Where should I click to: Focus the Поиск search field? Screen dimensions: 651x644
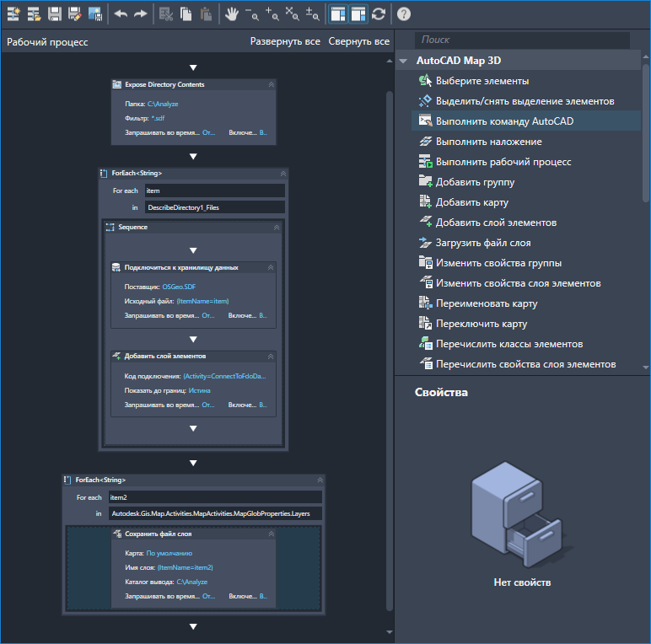(x=522, y=40)
